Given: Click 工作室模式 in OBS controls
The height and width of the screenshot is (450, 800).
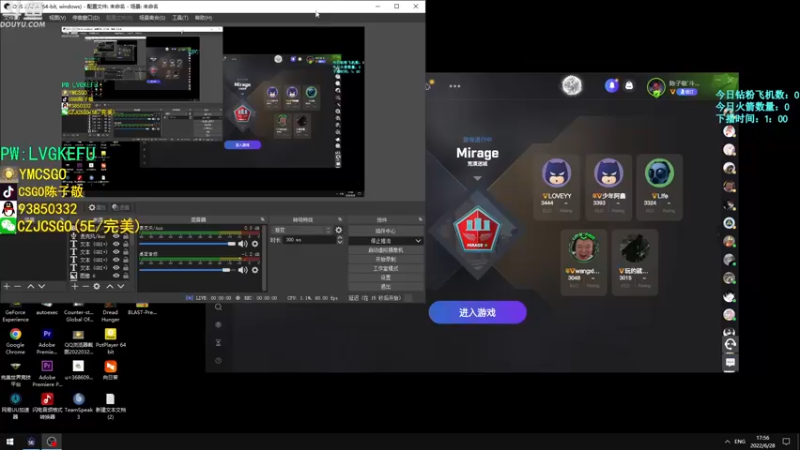Looking at the screenshot, I should 386,268.
